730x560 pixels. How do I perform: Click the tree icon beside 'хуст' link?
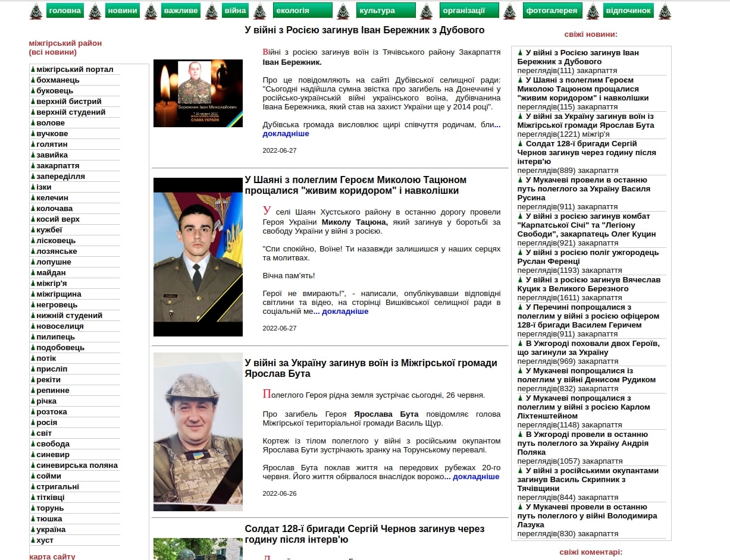[x=33, y=540]
